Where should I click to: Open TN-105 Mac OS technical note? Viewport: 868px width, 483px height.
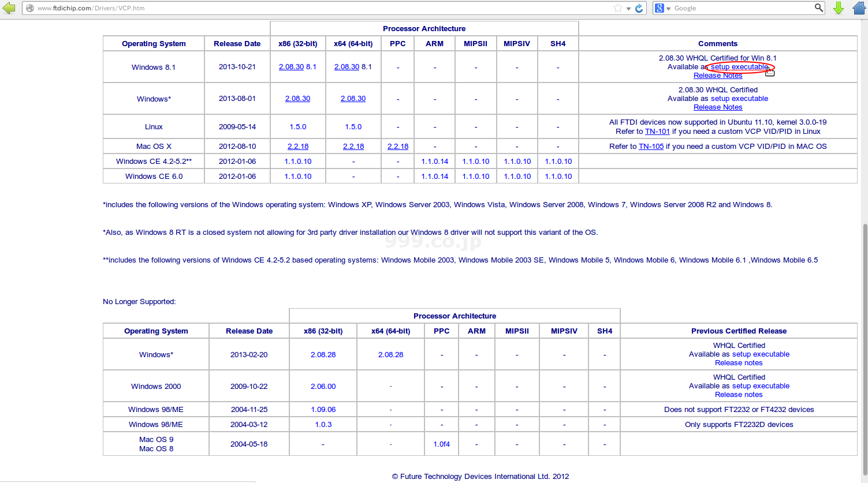(651, 147)
